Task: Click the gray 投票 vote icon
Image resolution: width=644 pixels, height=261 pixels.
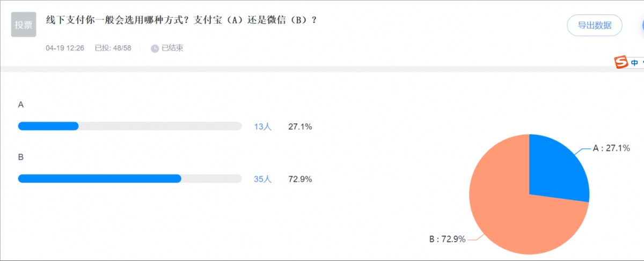Action: coord(24,24)
